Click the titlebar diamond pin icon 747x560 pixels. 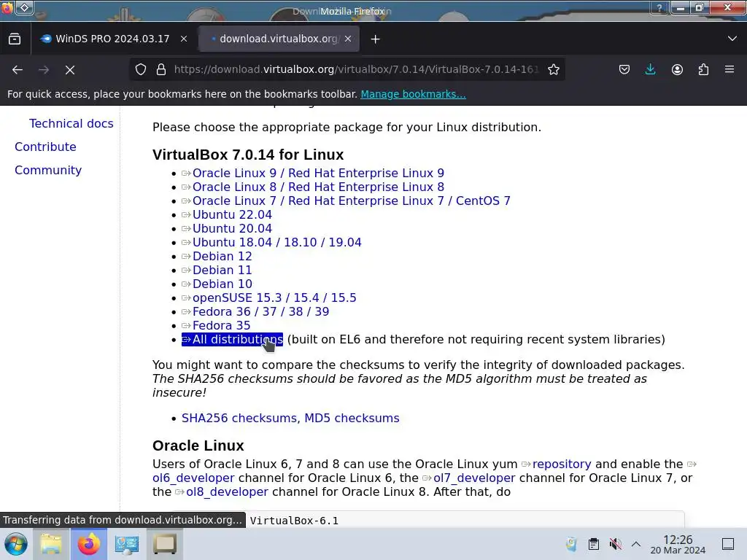pos(25,7)
